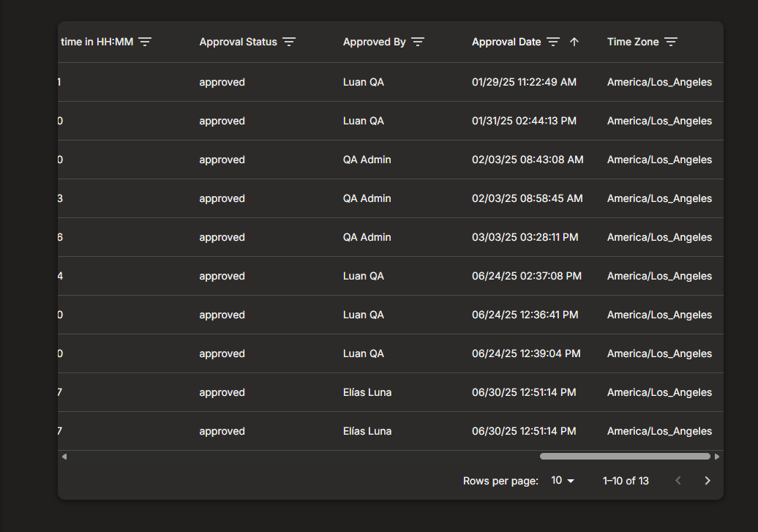The height and width of the screenshot is (532, 758).
Task: Click approved status in the 01/29/25 row
Action: [222, 82]
